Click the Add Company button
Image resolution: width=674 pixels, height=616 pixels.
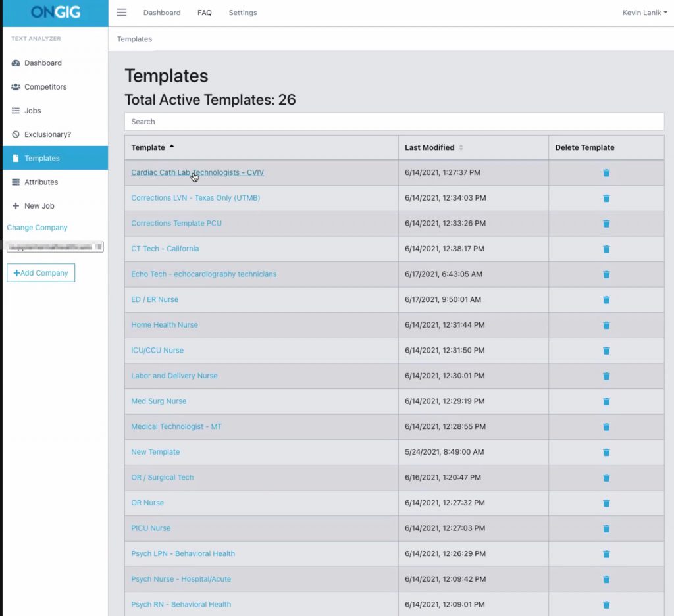(41, 273)
